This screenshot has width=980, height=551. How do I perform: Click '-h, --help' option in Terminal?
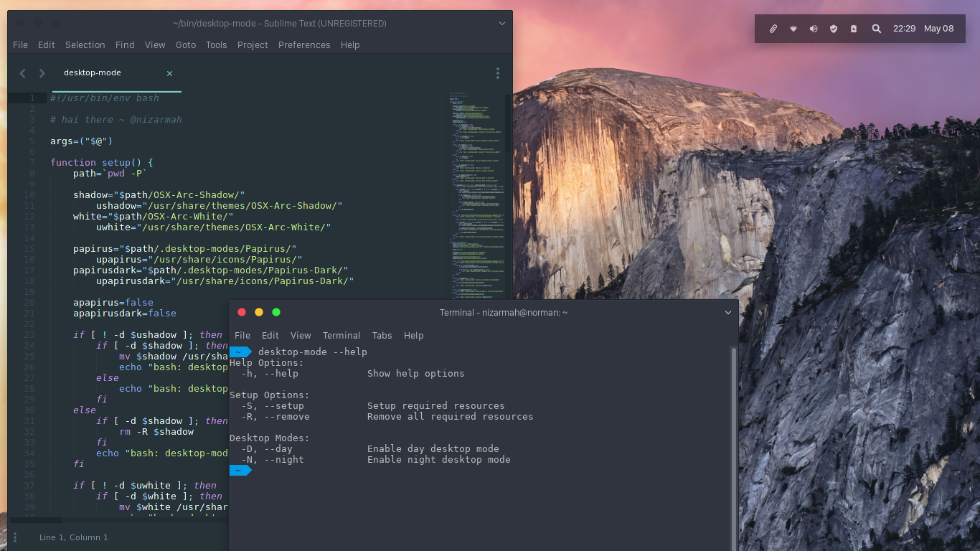pyautogui.click(x=270, y=374)
